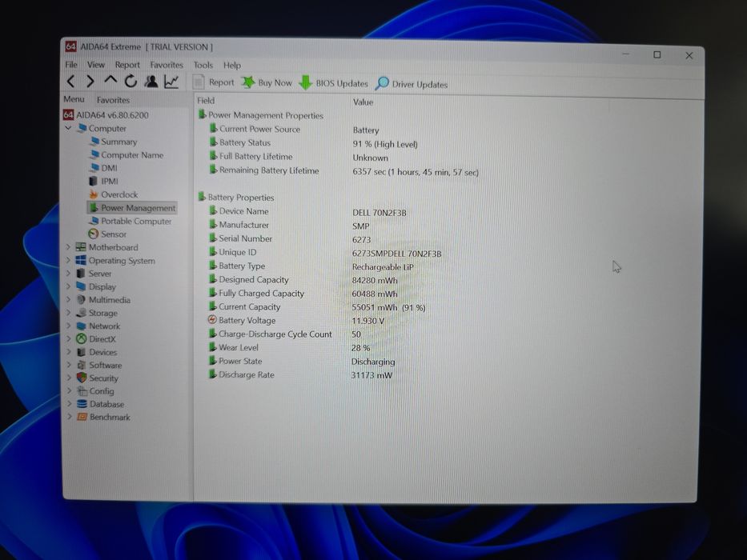Click the Forward navigation arrow
The image size is (747, 560).
(x=90, y=82)
